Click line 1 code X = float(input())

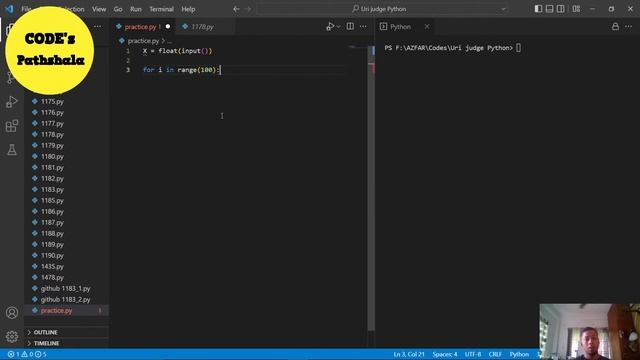178,51
